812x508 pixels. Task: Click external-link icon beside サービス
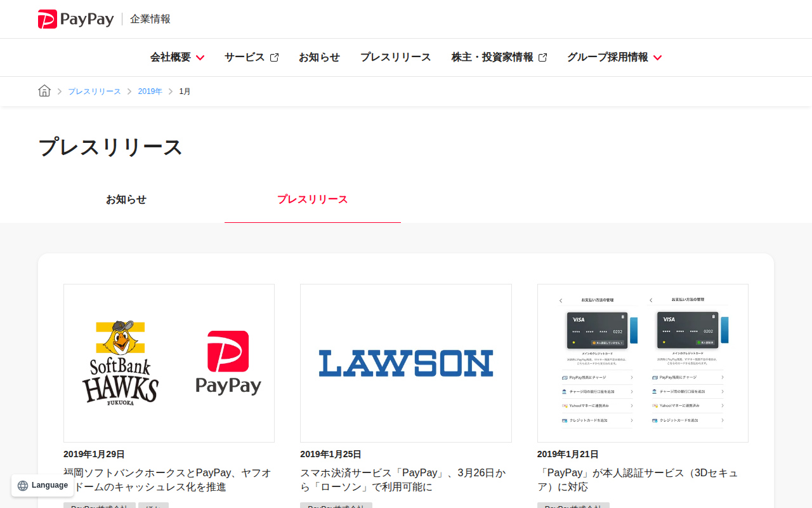(x=274, y=57)
